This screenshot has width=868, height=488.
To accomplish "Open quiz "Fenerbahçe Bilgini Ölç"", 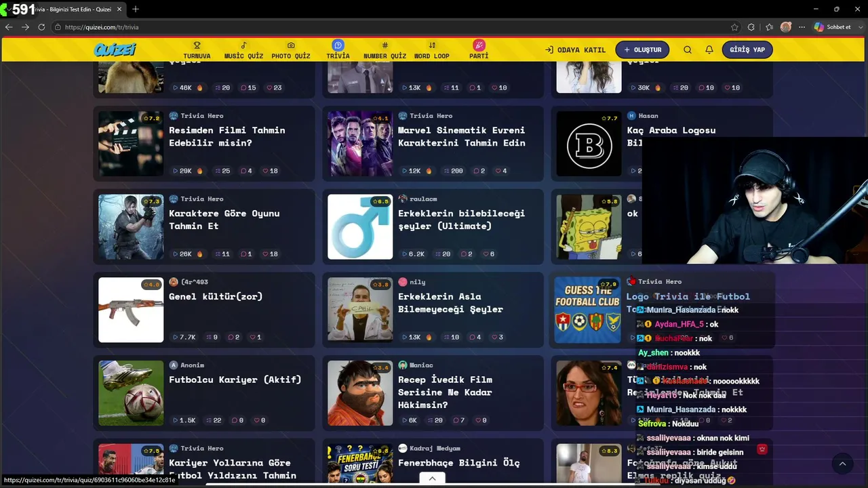I will (x=458, y=463).
